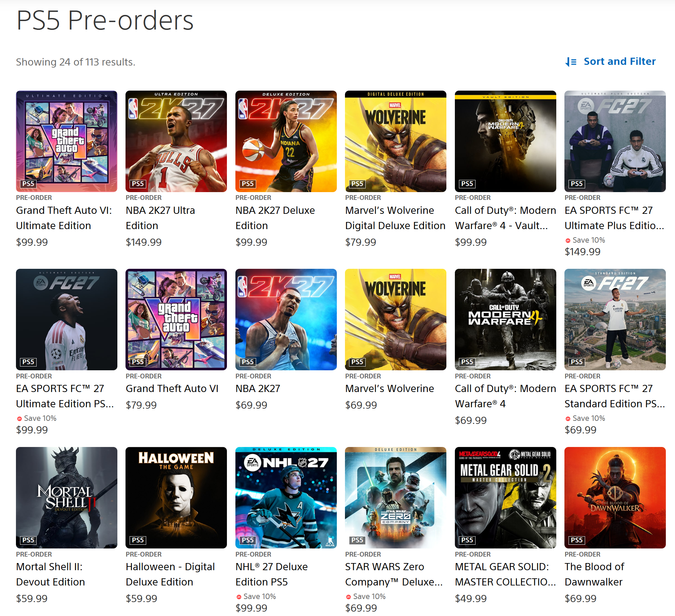Viewport: 675px width, 616px height.
Task: Click EA Play icon under FC 27 Standard Edition
Action: [568, 419]
